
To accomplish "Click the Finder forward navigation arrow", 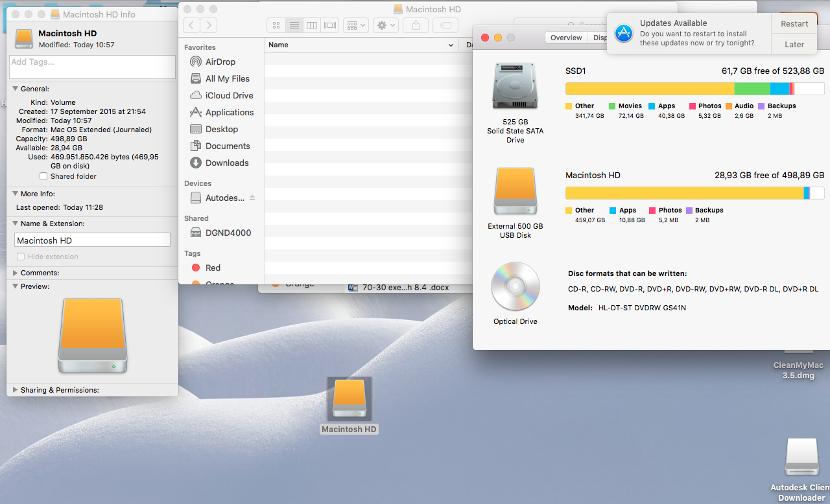I will click(208, 25).
